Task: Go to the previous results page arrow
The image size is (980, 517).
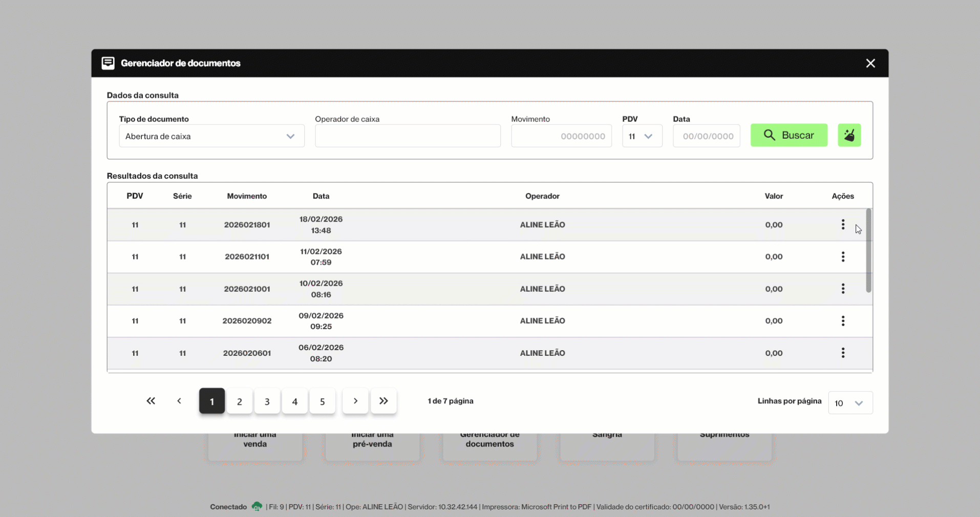Action: pos(179,401)
